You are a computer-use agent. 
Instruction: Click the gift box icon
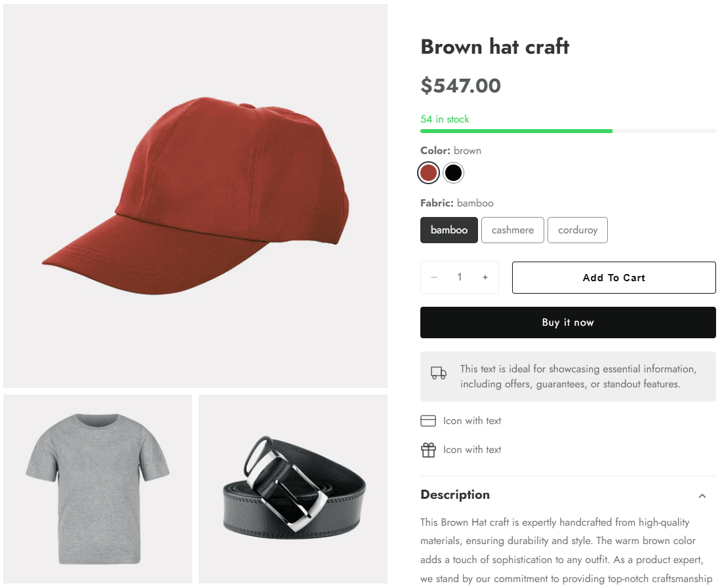[x=428, y=450]
